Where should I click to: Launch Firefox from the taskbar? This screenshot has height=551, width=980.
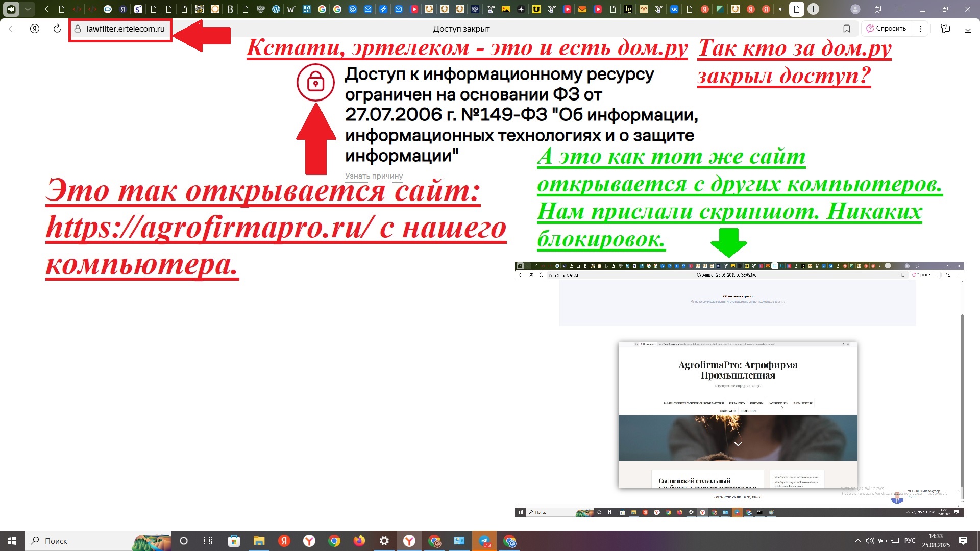pyautogui.click(x=359, y=541)
